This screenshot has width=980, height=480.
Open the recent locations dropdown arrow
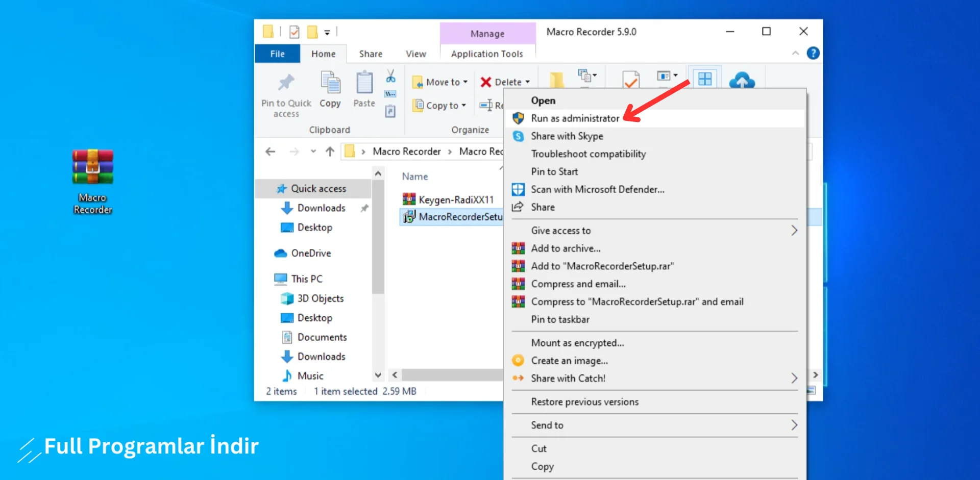coord(313,151)
